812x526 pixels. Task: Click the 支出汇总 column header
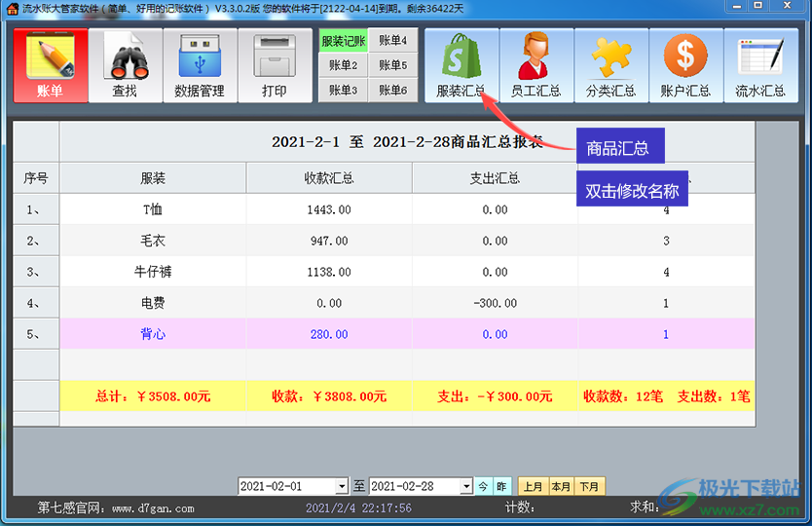point(495,178)
